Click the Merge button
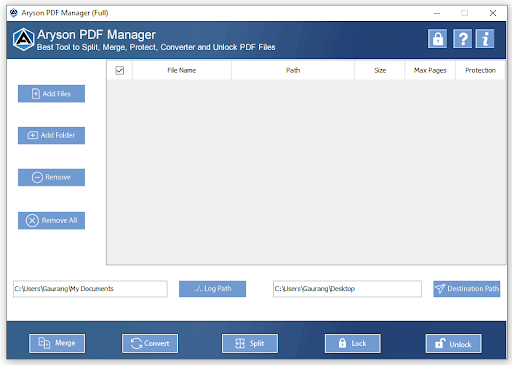This screenshot has width=512, height=365. click(57, 343)
